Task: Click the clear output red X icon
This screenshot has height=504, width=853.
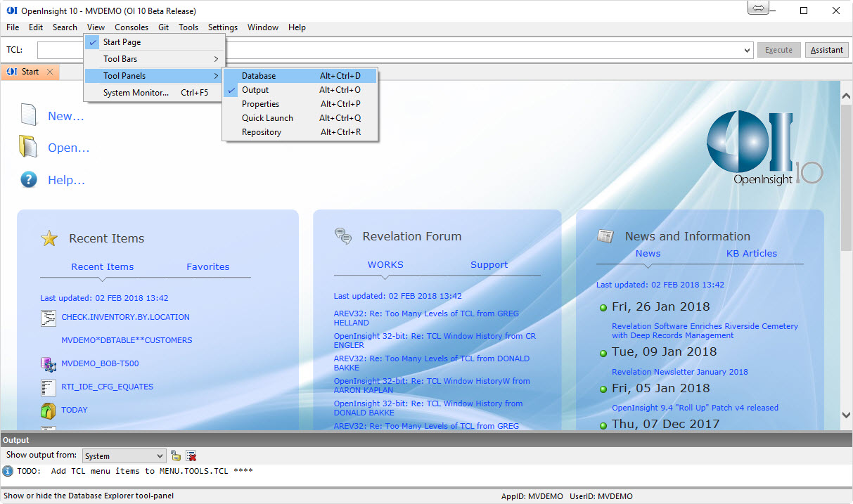Action: pos(191,455)
